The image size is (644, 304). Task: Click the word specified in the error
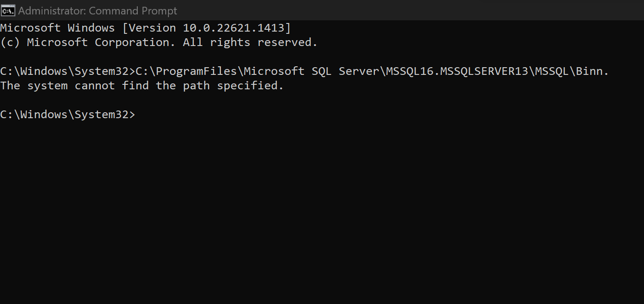coord(250,86)
